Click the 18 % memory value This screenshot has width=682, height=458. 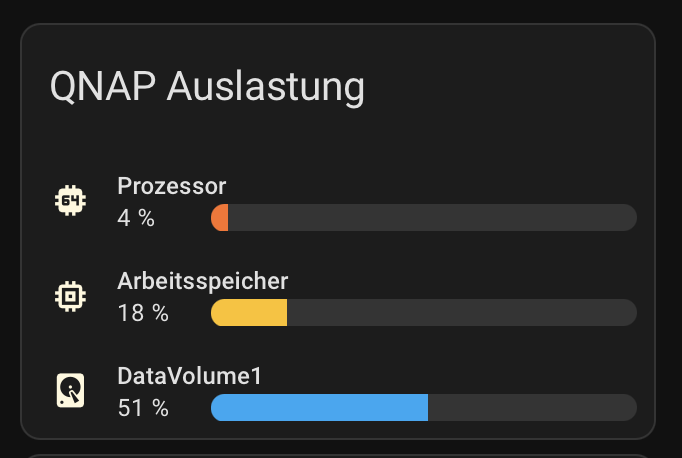143,313
